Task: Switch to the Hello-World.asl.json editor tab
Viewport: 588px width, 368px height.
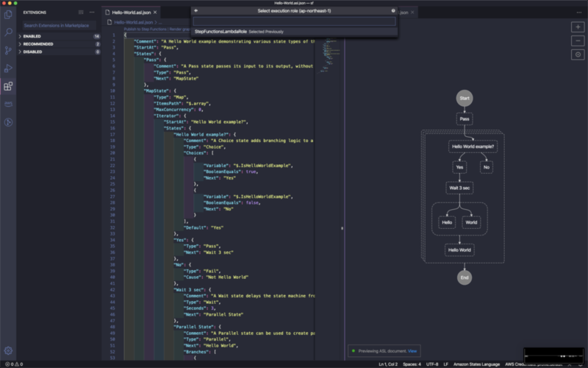Action: [x=132, y=13]
